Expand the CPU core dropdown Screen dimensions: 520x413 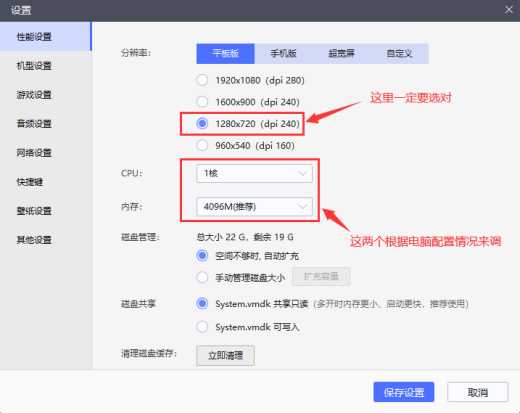click(254, 173)
